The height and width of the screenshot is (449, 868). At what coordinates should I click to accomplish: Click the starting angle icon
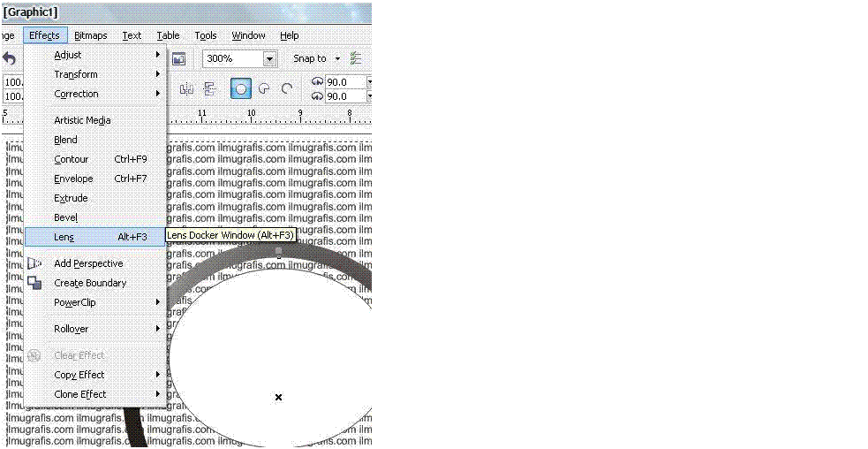(317, 81)
